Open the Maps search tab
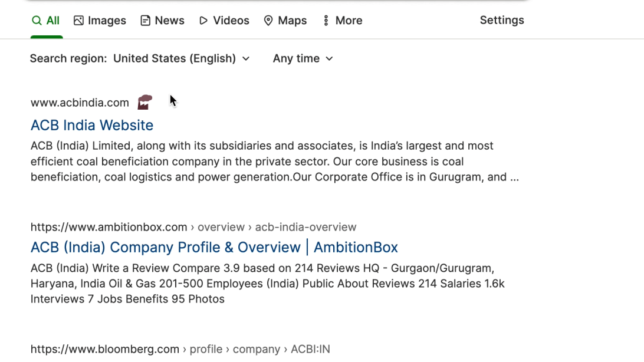This screenshot has height=362, width=644. coord(285,21)
